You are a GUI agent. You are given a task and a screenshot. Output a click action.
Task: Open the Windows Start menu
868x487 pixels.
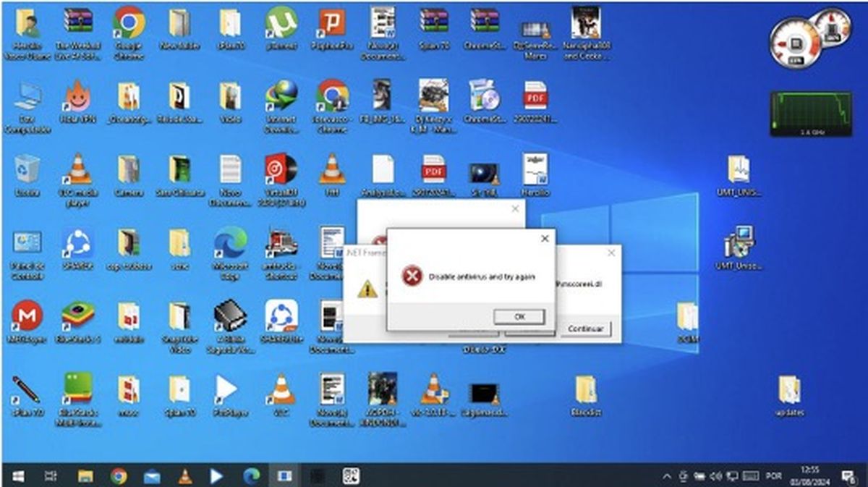click(17, 475)
